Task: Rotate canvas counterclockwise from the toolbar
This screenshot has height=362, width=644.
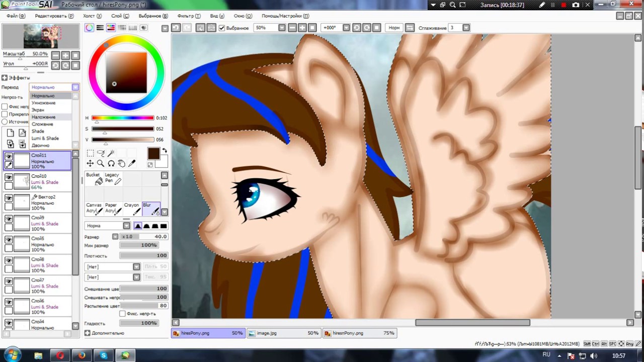Action: pos(357,28)
